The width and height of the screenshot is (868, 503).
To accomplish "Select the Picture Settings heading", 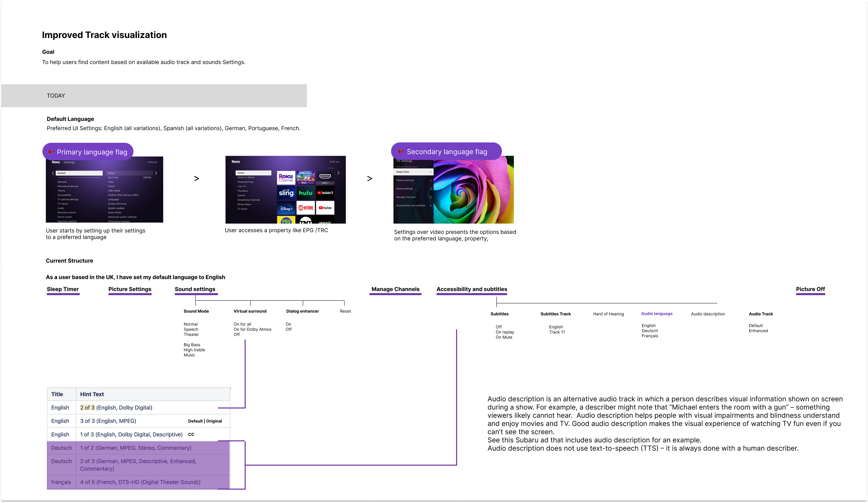I will pos(130,289).
